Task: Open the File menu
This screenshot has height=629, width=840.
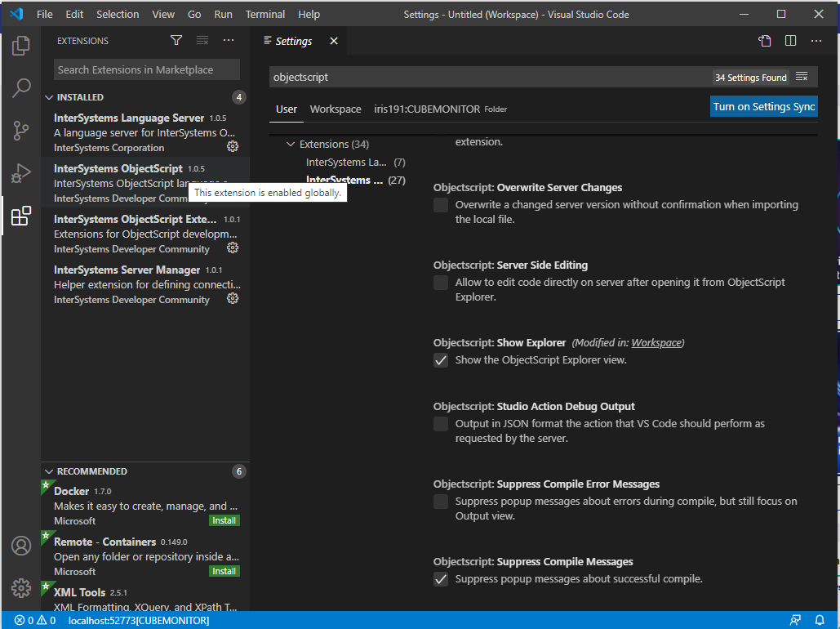Action: pyautogui.click(x=44, y=15)
